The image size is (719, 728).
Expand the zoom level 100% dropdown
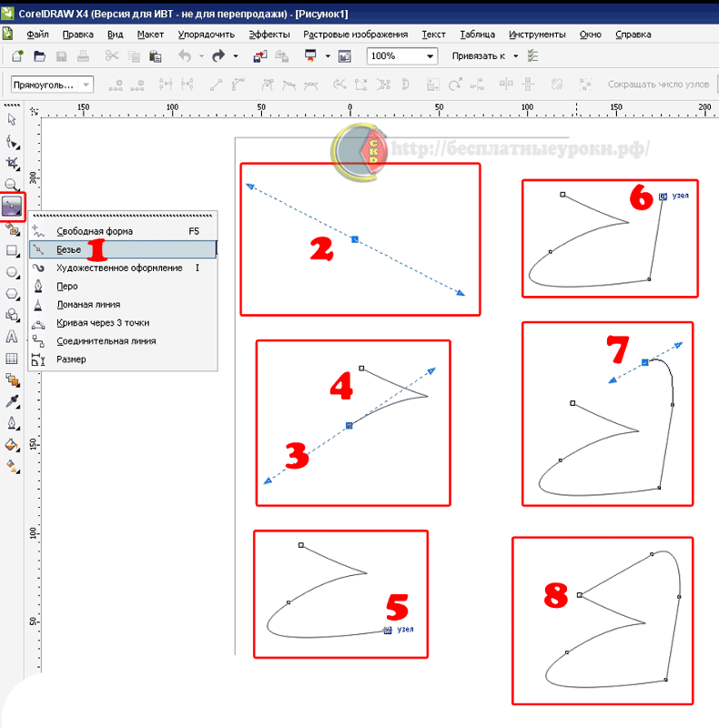pyautogui.click(x=430, y=56)
